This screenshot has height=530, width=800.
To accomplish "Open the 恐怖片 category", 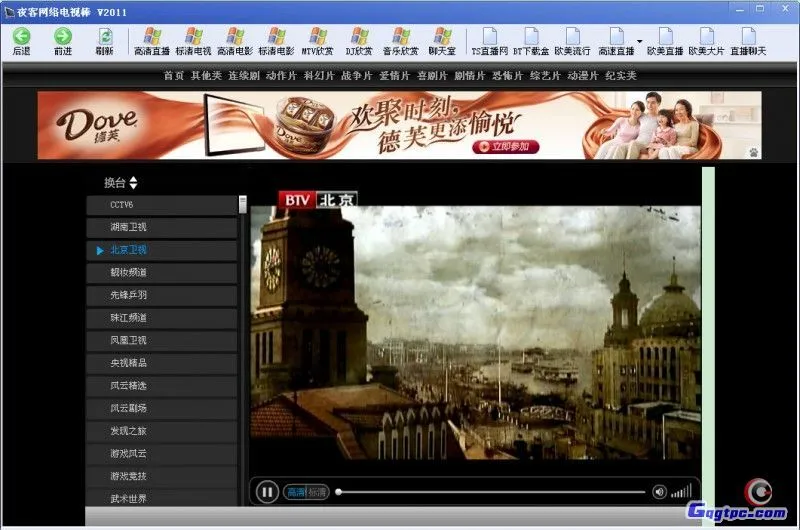I will coord(508,75).
